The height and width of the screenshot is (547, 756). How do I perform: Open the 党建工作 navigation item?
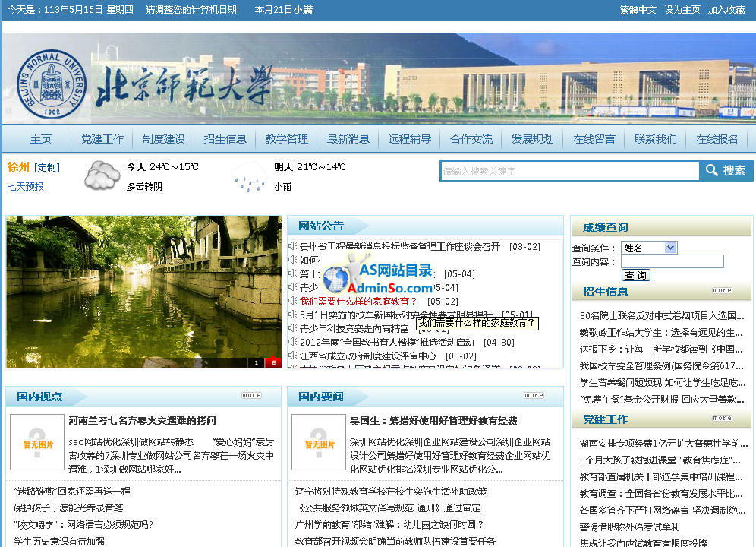pyautogui.click(x=102, y=139)
